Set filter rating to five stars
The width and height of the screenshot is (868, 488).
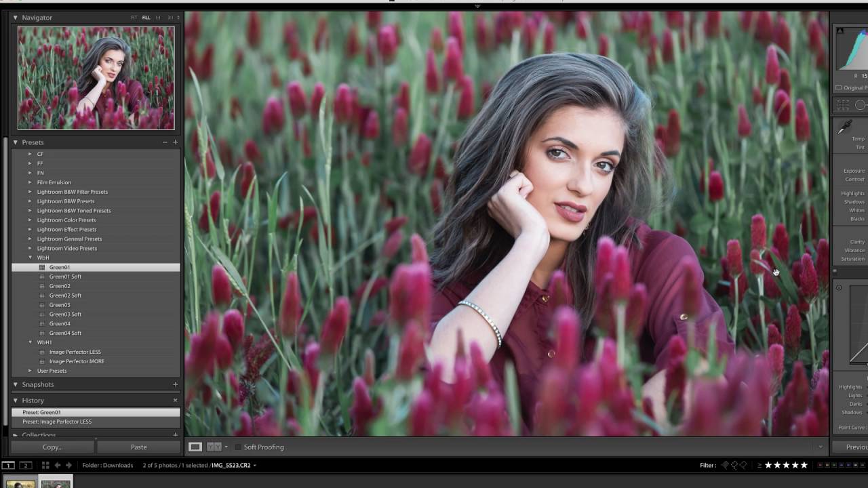pyautogui.click(x=804, y=465)
